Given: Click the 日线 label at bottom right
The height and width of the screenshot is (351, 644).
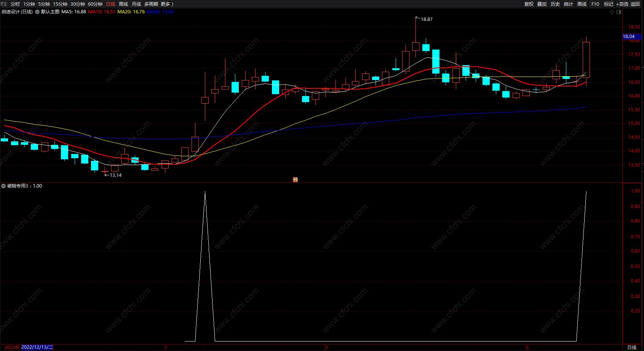Looking at the screenshot, I should (x=632, y=347).
